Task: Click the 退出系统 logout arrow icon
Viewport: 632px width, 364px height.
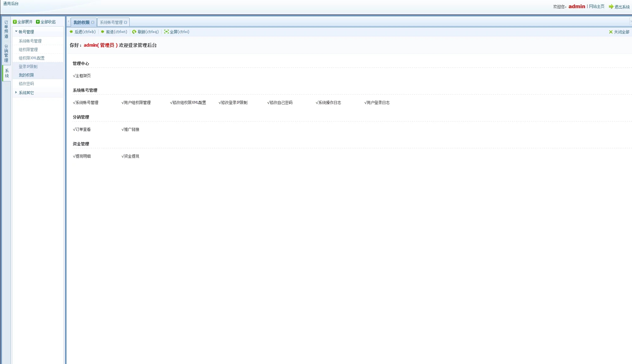Action: (611, 7)
